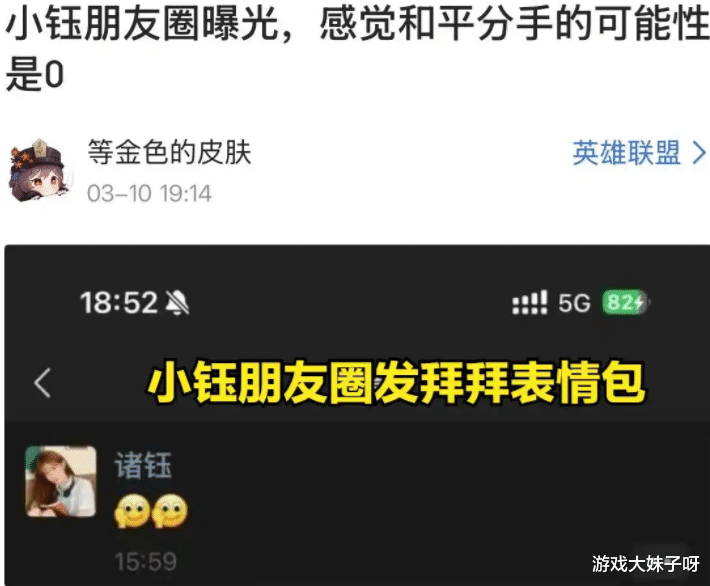
Task: Tap the 15:59 moment timestamp
Action: point(145,562)
